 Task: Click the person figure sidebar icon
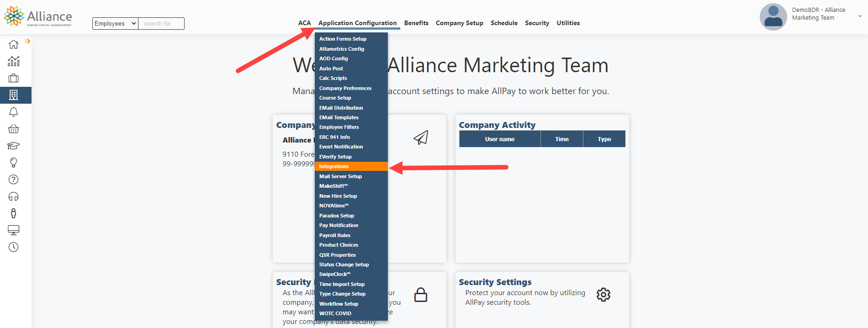tap(14, 213)
